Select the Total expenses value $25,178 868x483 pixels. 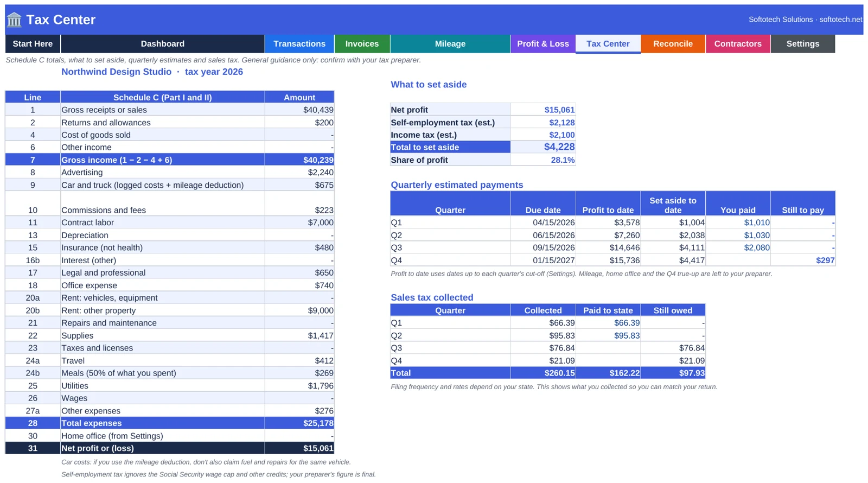click(x=299, y=423)
